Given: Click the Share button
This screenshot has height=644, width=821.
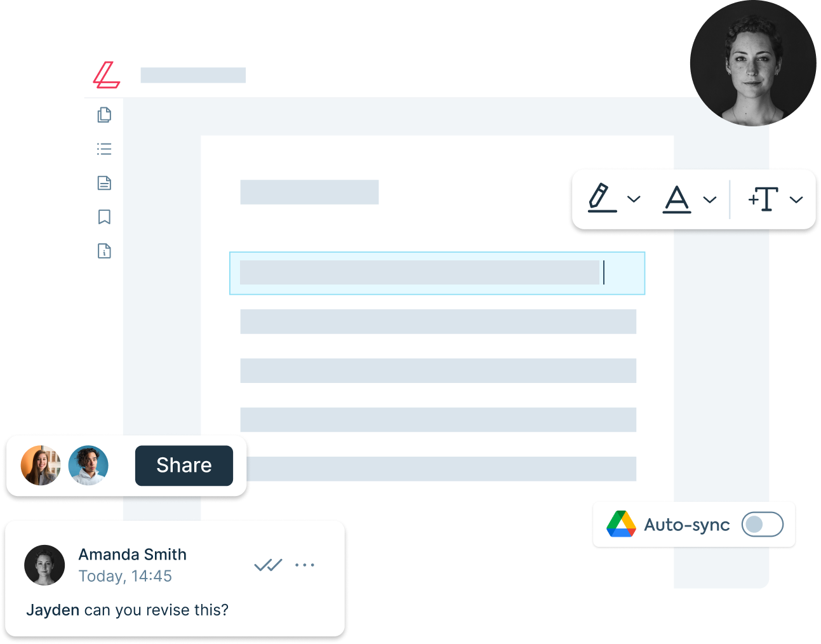Looking at the screenshot, I should (x=184, y=466).
